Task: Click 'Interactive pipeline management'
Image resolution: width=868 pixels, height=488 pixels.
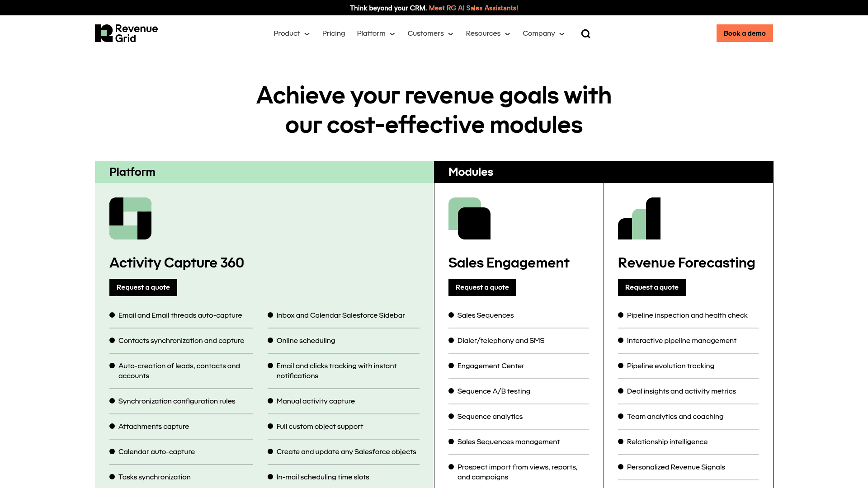Action: pyautogui.click(x=681, y=341)
